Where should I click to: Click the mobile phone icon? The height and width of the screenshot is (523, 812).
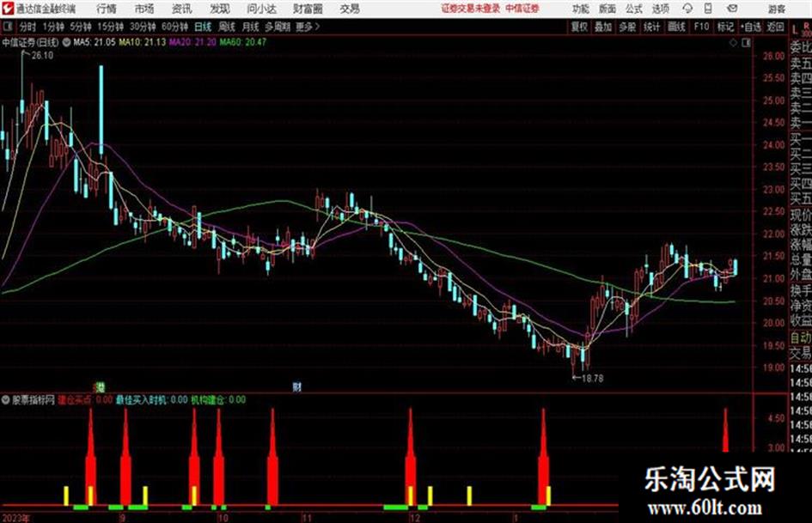pos(708,9)
